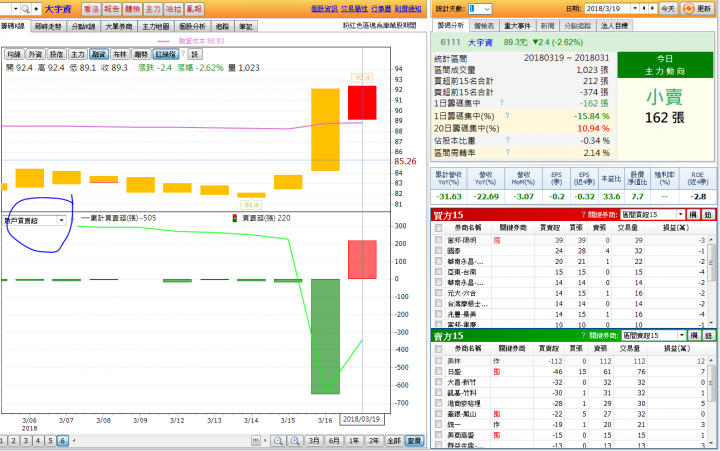Click the 設 settings button on chart toolbar
The height and width of the screenshot is (451, 720).
pyautogui.click(x=195, y=54)
